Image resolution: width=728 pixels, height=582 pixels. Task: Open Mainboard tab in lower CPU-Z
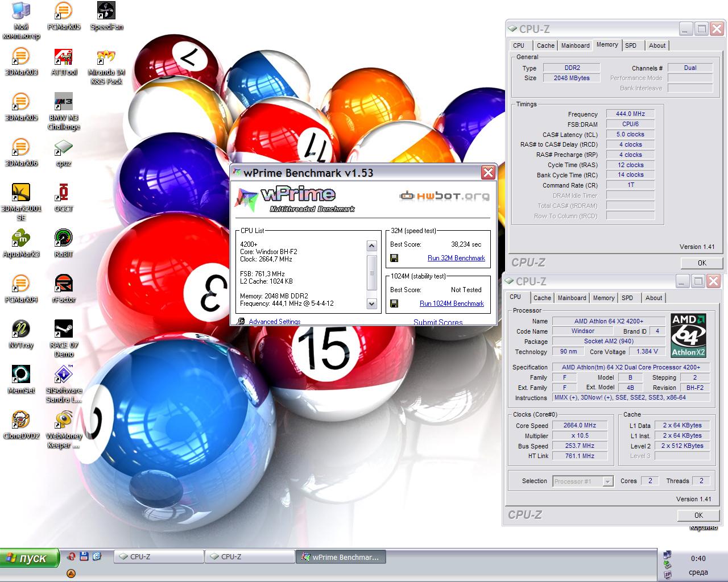[x=572, y=298]
